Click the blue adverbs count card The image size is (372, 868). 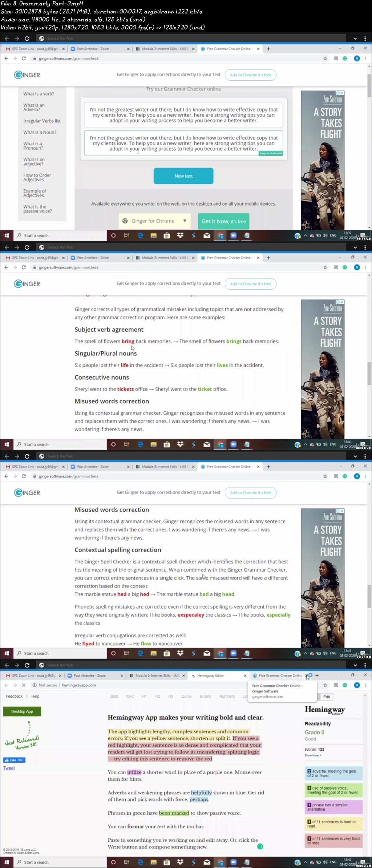333,773
